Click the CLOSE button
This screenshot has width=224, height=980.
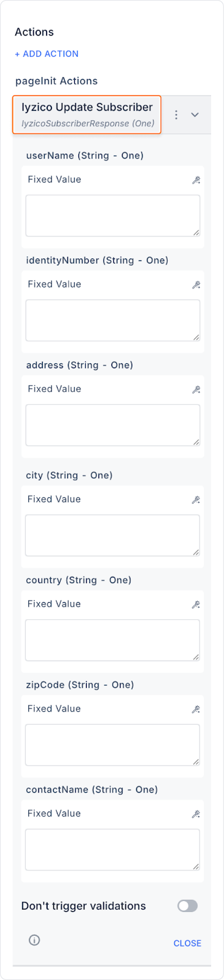coord(187,943)
